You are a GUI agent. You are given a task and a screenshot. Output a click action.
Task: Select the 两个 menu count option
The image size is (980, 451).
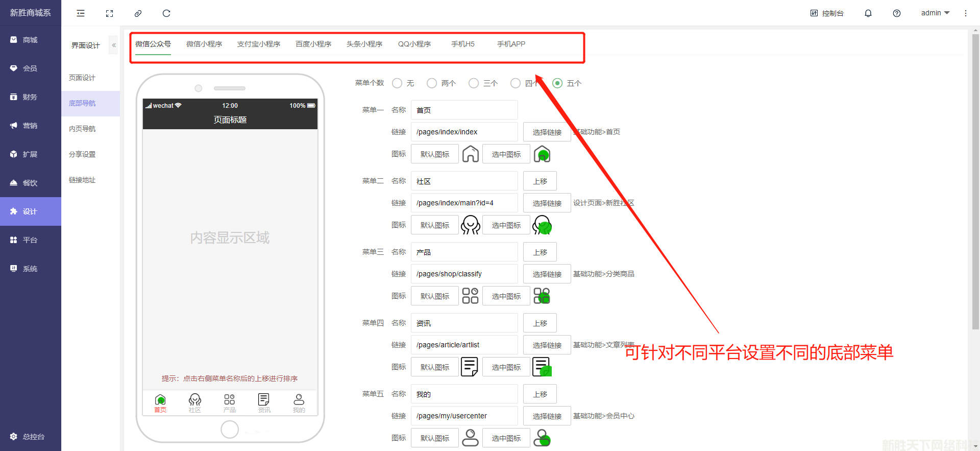(432, 83)
